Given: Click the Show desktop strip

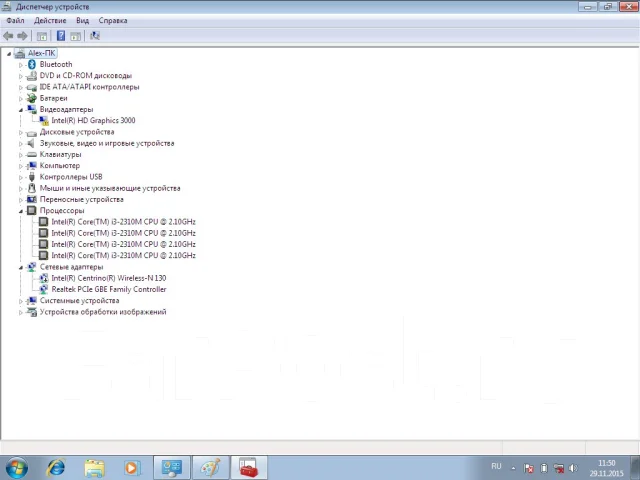Looking at the screenshot, I should [636, 468].
